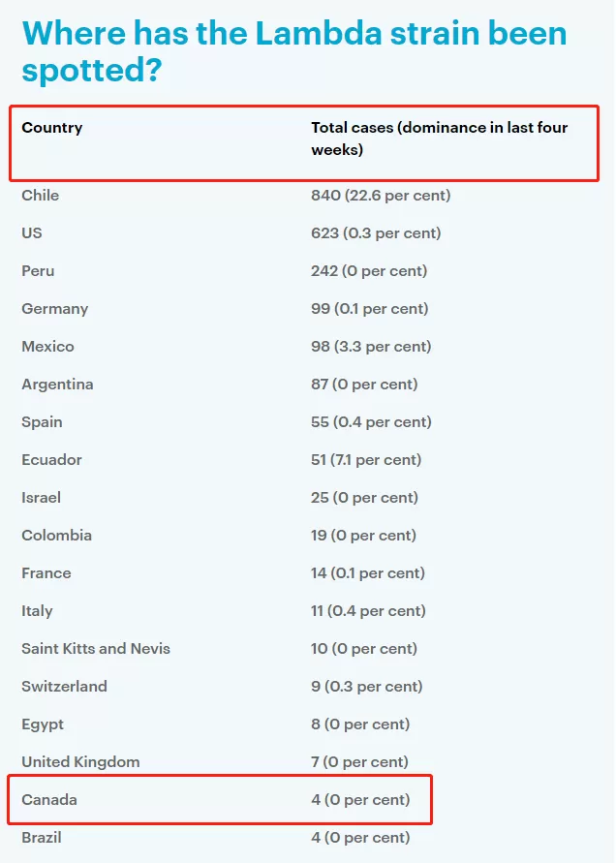Click the Total cases column header
Screen dimensions: 616x863
tap(440, 139)
